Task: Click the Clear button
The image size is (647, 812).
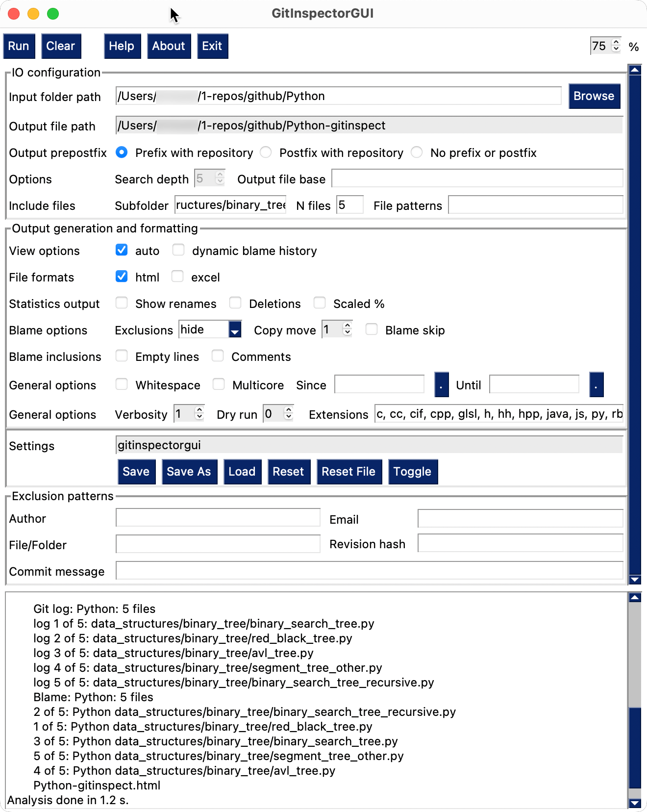Action: (x=61, y=46)
